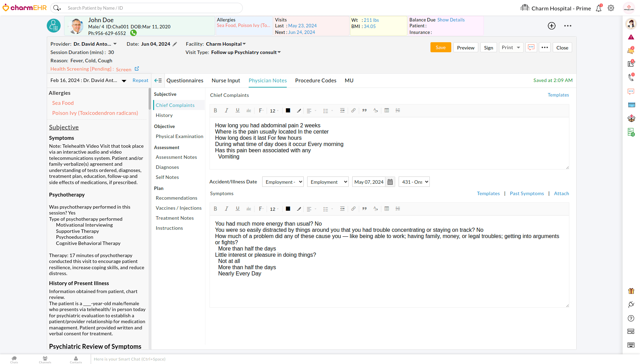The image size is (640, 364).
Task: Open the Procedure Codes tab
Action: tap(315, 81)
